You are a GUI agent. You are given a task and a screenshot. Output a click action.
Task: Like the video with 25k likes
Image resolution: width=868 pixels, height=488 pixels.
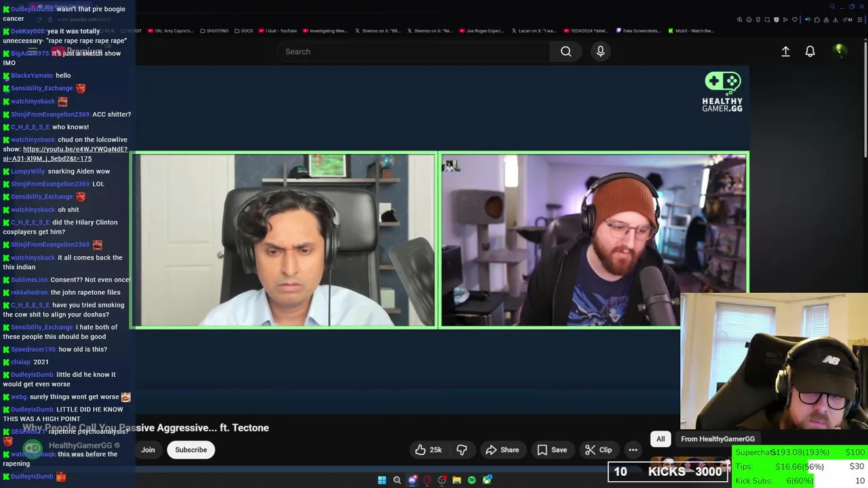(x=429, y=450)
